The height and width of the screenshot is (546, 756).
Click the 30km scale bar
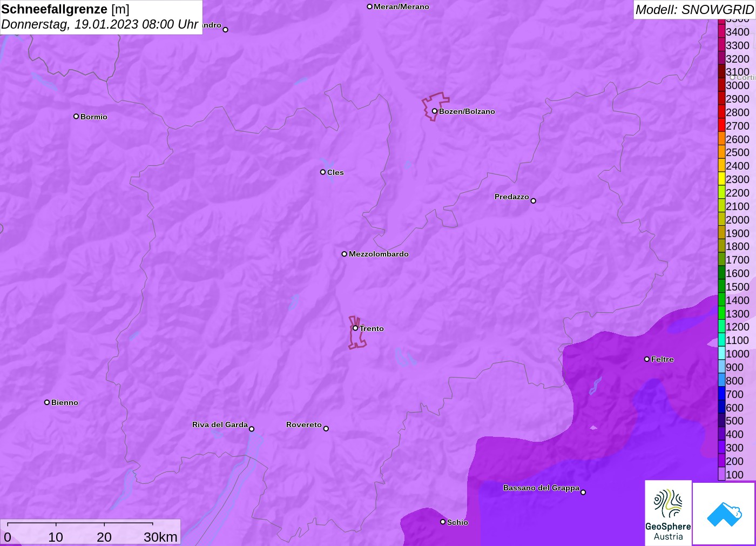pyautogui.click(x=80, y=523)
